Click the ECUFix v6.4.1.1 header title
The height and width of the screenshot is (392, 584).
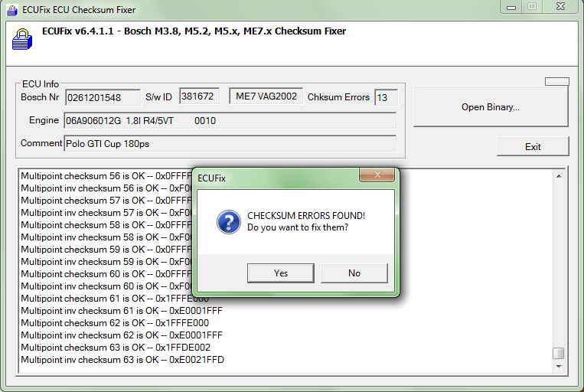coord(194,31)
